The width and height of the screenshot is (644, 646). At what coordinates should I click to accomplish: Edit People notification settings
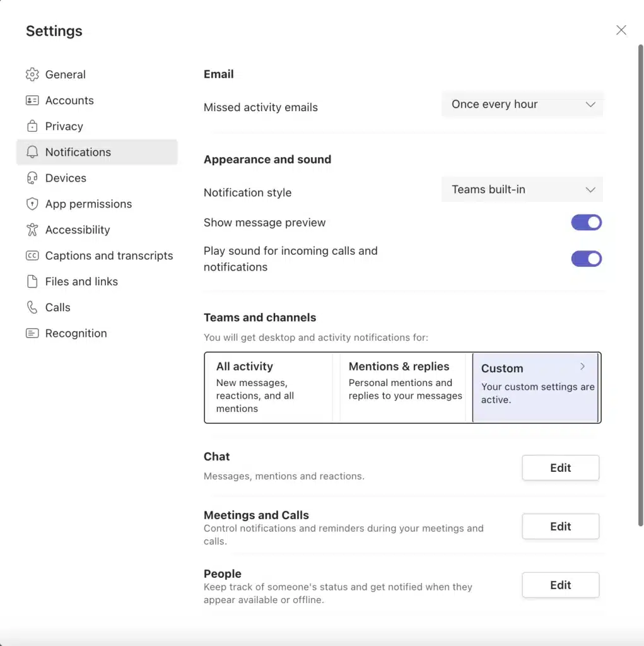(560, 585)
